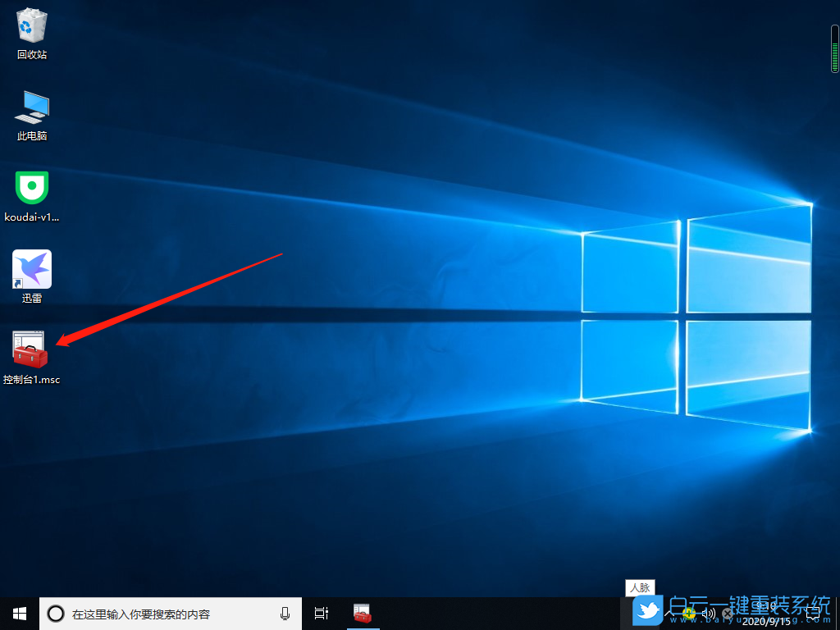
Task: Click the Windows Start button
Action: click(x=18, y=613)
